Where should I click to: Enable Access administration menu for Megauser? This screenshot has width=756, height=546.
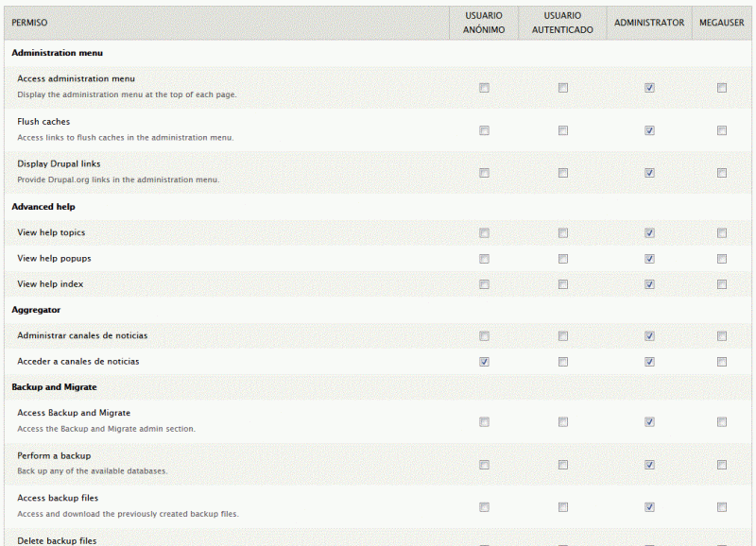(x=722, y=88)
